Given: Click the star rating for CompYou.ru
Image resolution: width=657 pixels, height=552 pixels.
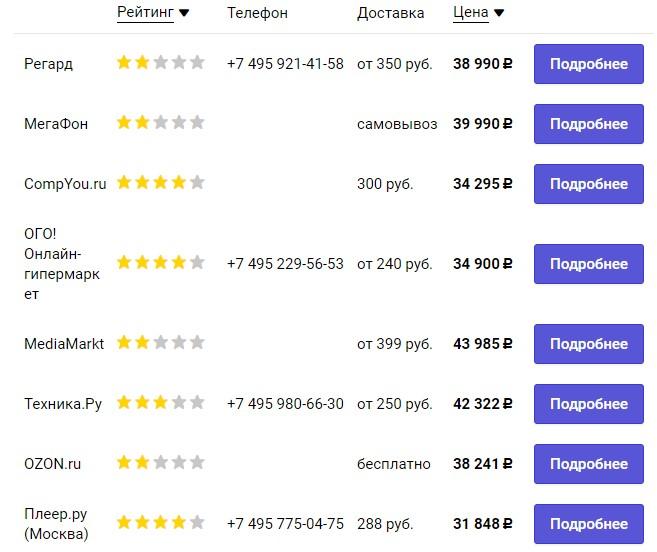Looking at the screenshot, I should click(x=160, y=183).
